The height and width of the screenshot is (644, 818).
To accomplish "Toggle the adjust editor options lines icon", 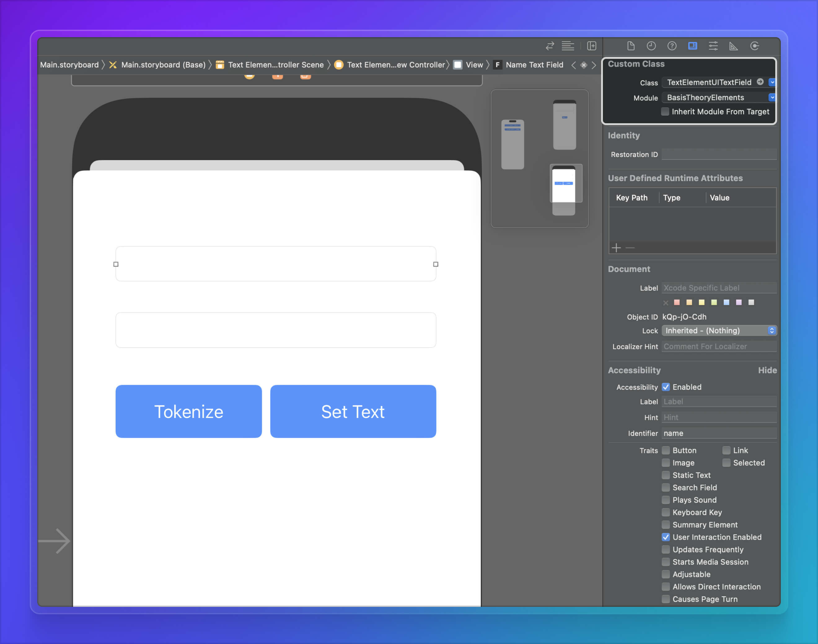I will click(x=567, y=46).
